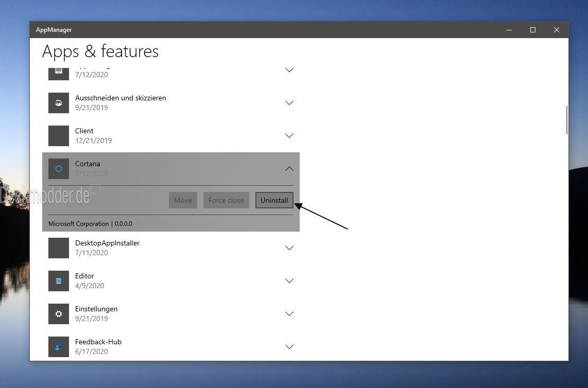This screenshot has height=388, width=588.
Task: Select the Ausschneiden und skizzieren label
Action: 120,98
